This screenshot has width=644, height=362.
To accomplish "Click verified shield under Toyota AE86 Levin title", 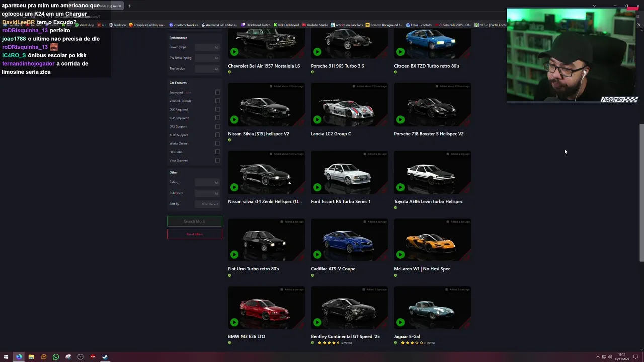I will click(x=395, y=208).
